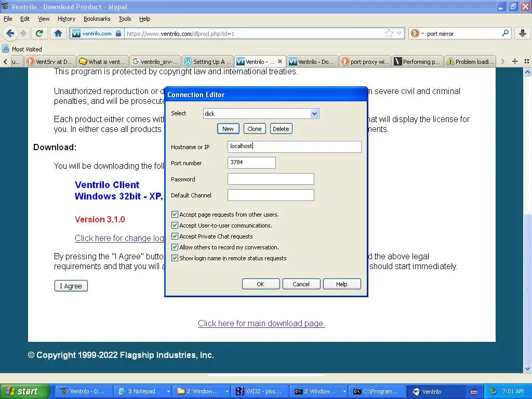
Task: Open the home page via home icon
Action: click(58, 33)
